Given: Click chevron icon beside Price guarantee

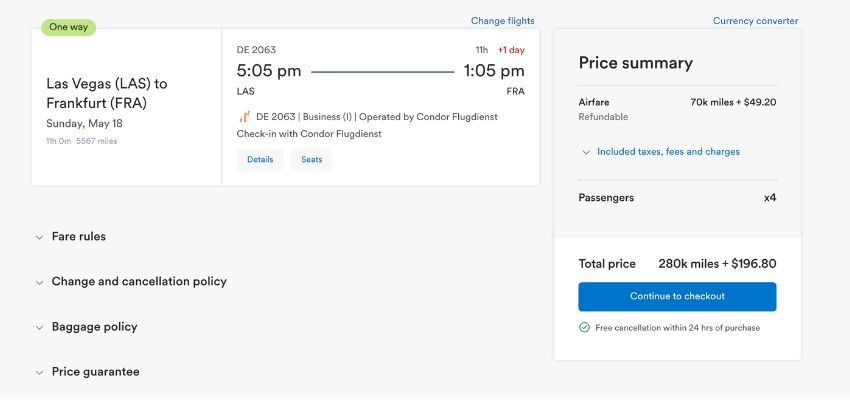Looking at the screenshot, I should pyautogui.click(x=39, y=372).
